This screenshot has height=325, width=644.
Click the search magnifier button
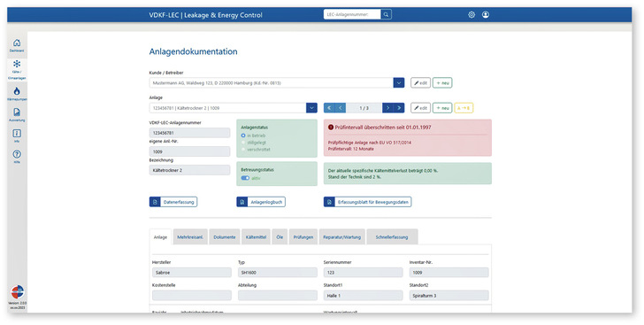click(386, 14)
